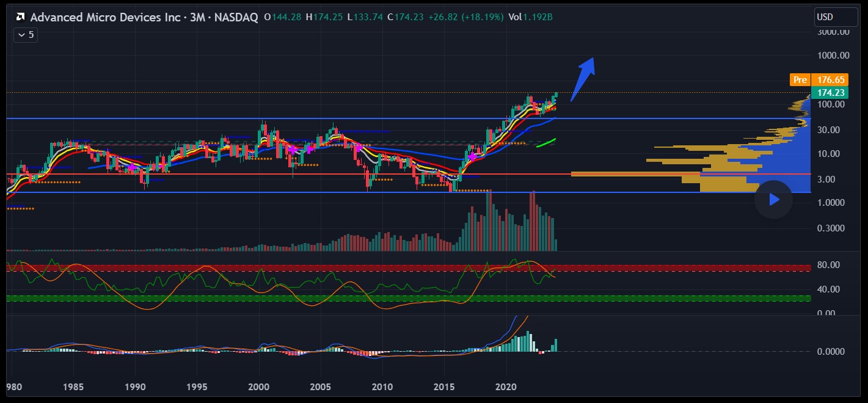Click the green 174.23 price tag
Viewport: 868px width, 403px height.
(829, 93)
